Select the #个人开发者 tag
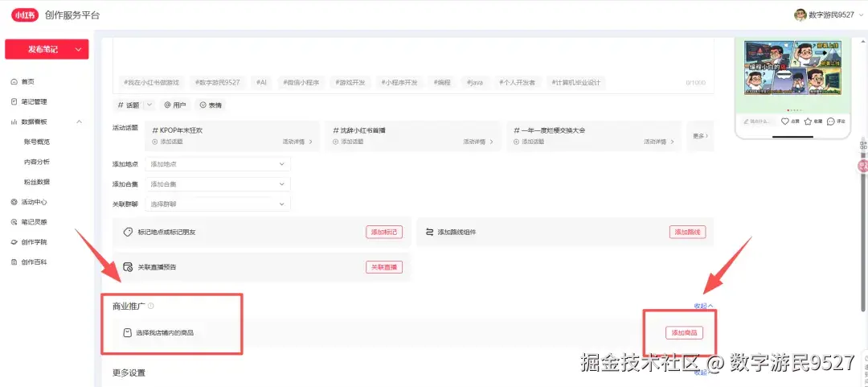This screenshot has width=868, height=387. click(517, 83)
